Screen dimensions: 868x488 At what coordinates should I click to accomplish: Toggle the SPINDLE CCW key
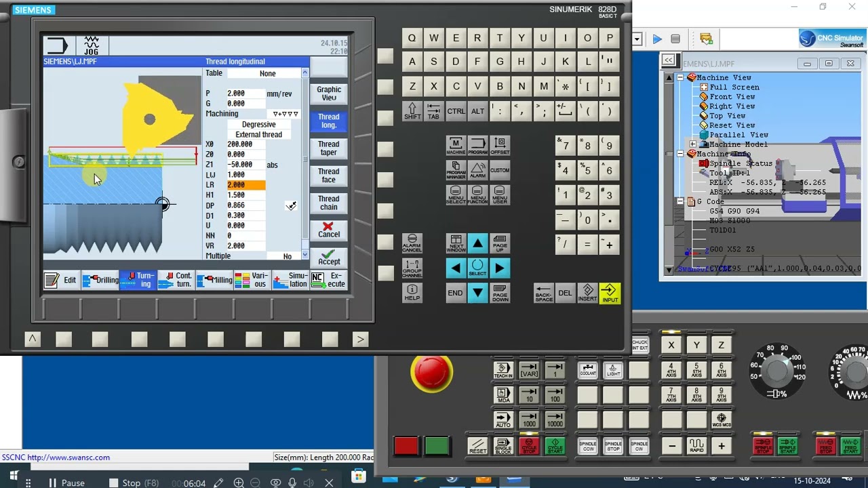click(x=587, y=445)
